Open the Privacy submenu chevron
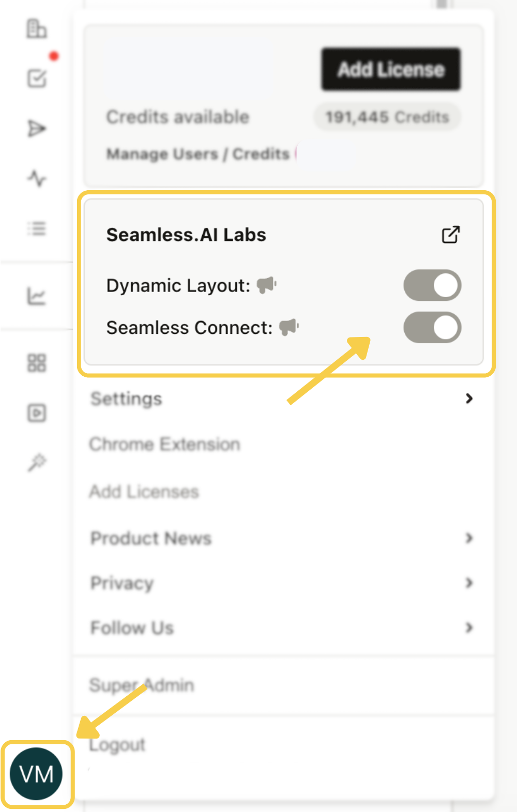This screenshot has height=812, width=517. click(469, 583)
